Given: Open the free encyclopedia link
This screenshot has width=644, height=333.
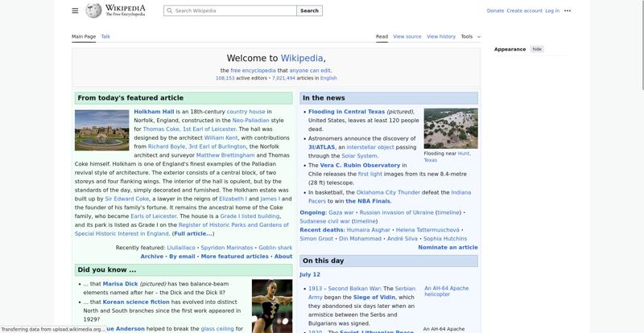Looking at the screenshot, I should pos(253,71).
